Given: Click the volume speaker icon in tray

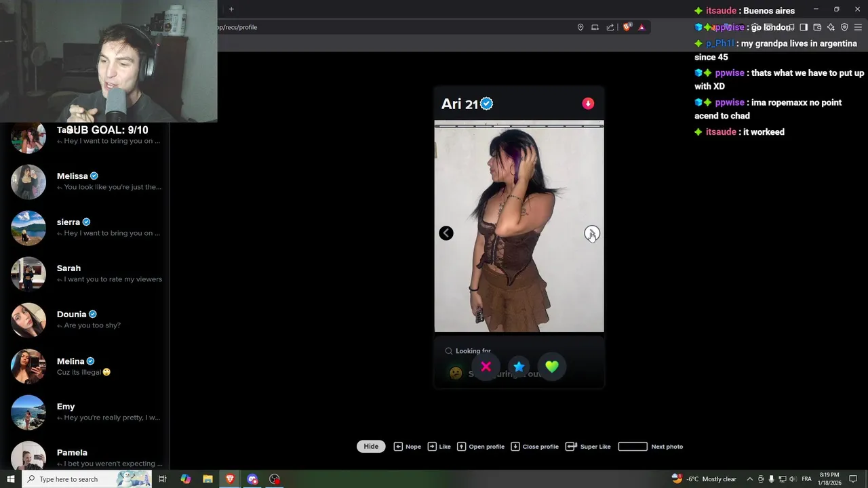Looking at the screenshot, I should point(793,479).
